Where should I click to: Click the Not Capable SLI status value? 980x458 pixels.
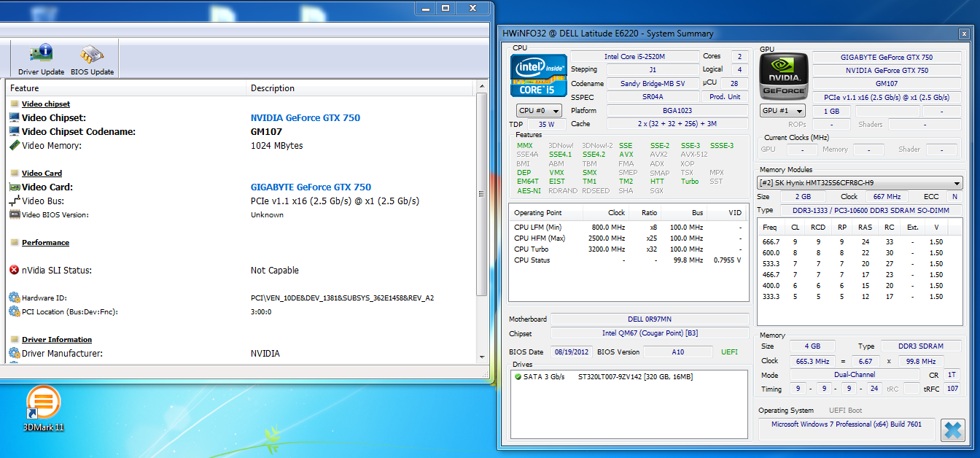[x=275, y=270]
